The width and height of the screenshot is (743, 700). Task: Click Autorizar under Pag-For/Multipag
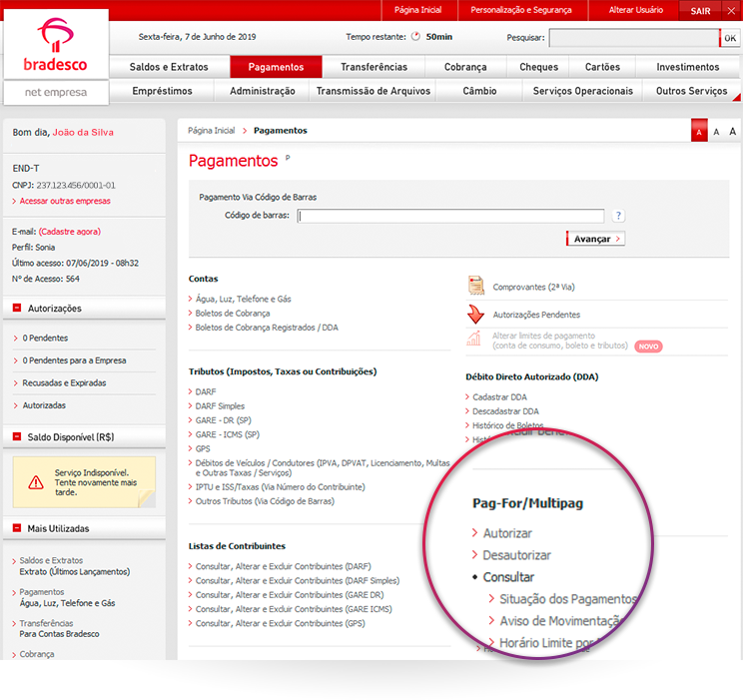pos(507,533)
